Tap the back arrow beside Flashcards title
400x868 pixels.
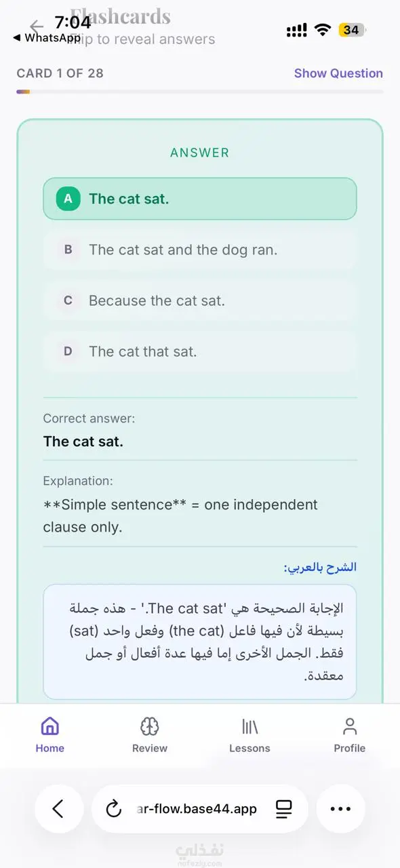37,26
